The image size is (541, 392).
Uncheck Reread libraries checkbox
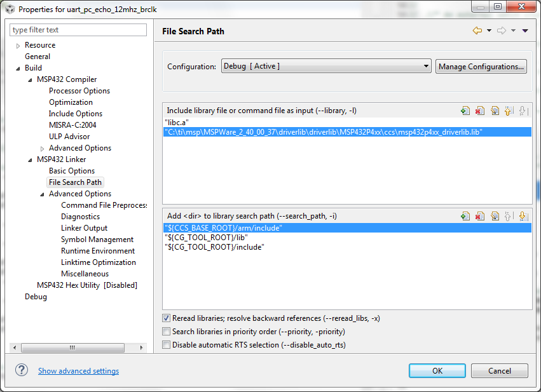click(x=167, y=318)
